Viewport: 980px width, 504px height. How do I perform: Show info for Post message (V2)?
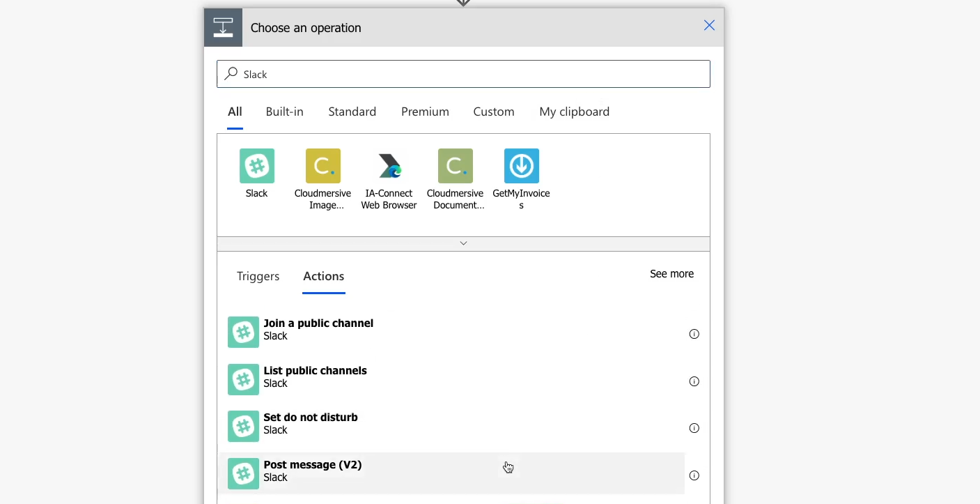(694, 475)
